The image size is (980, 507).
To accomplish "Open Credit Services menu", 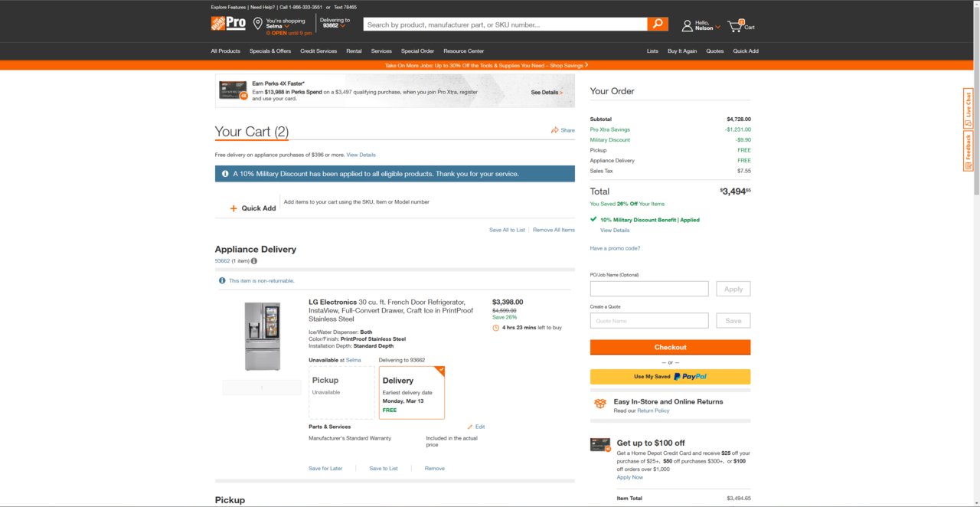I will click(x=318, y=51).
